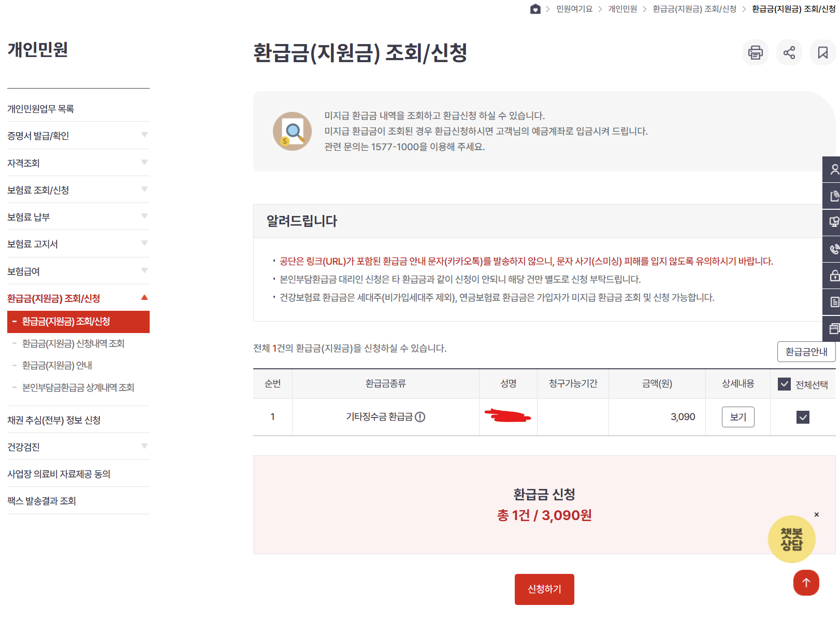The image size is (840, 620).
Task: Open the person icon in the right quick menu
Action: click(834, 169)
